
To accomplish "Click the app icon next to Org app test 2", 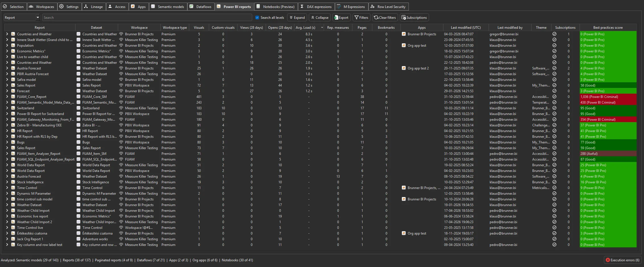I will [x=404, y=68].
